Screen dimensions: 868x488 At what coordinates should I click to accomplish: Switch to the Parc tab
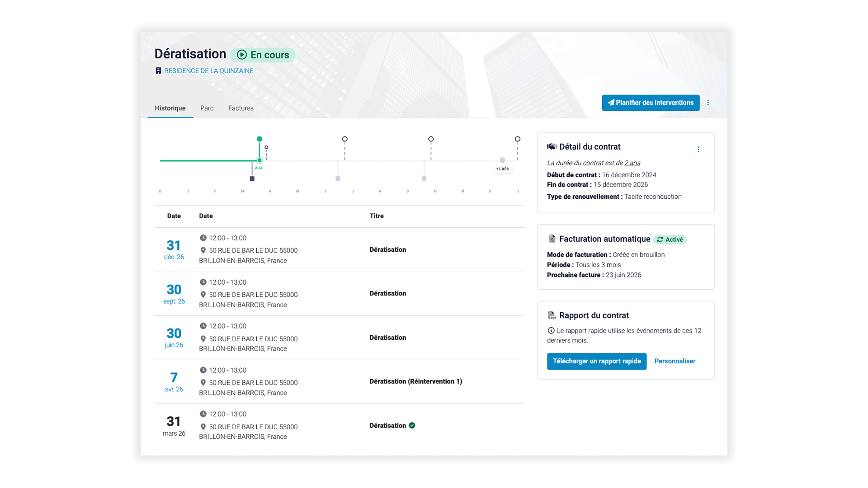(x=207, y=108)
